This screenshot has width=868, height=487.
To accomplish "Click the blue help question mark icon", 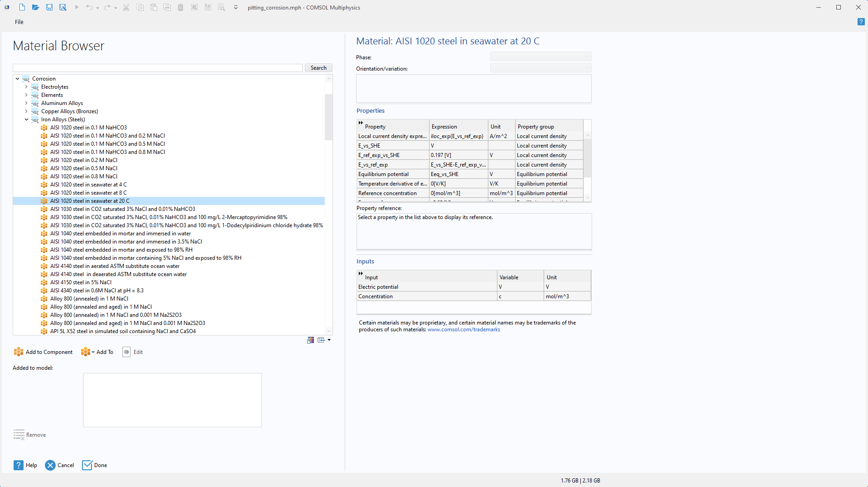I will (x=861, y=22).
